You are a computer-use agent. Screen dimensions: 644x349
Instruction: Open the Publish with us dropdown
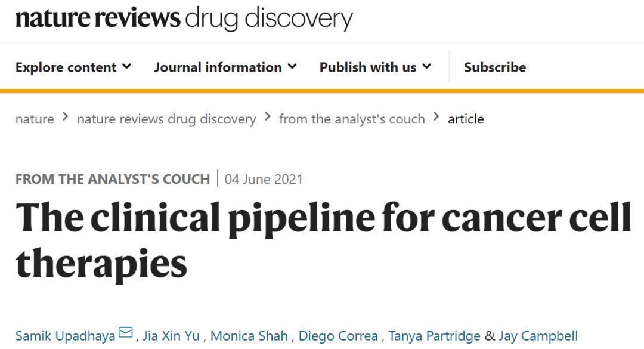coord(367,67)
